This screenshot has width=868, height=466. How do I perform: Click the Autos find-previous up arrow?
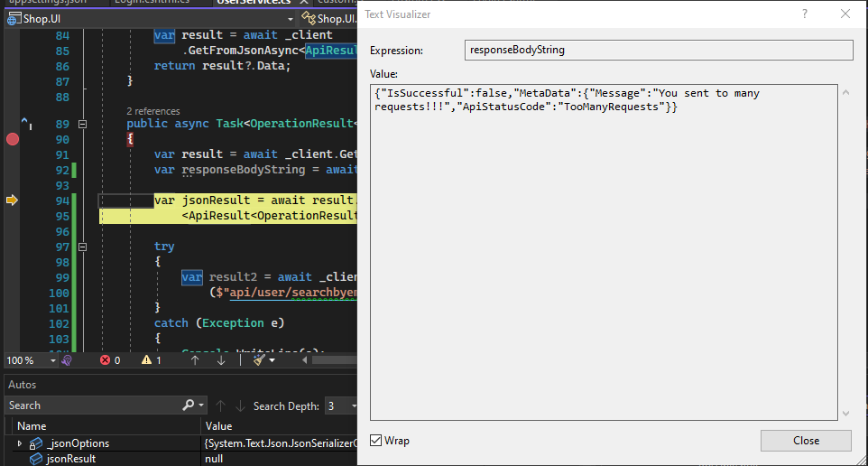click(x=220, y=405)
